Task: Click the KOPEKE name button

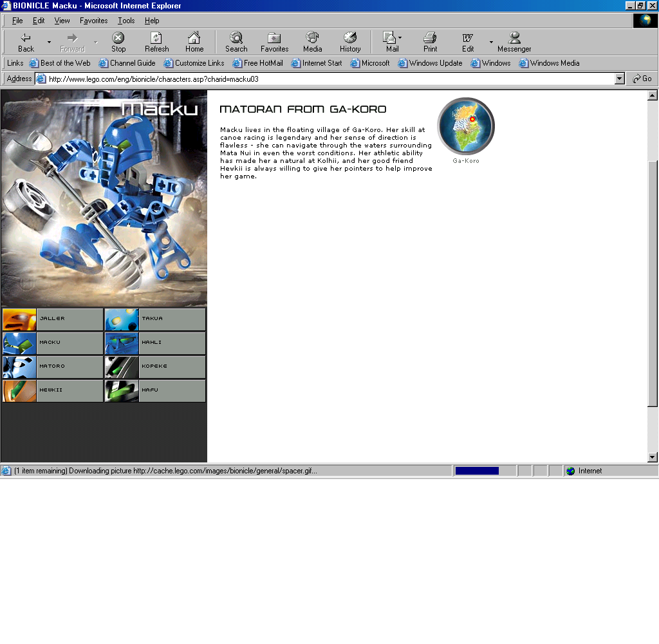Action: point(172,367)
